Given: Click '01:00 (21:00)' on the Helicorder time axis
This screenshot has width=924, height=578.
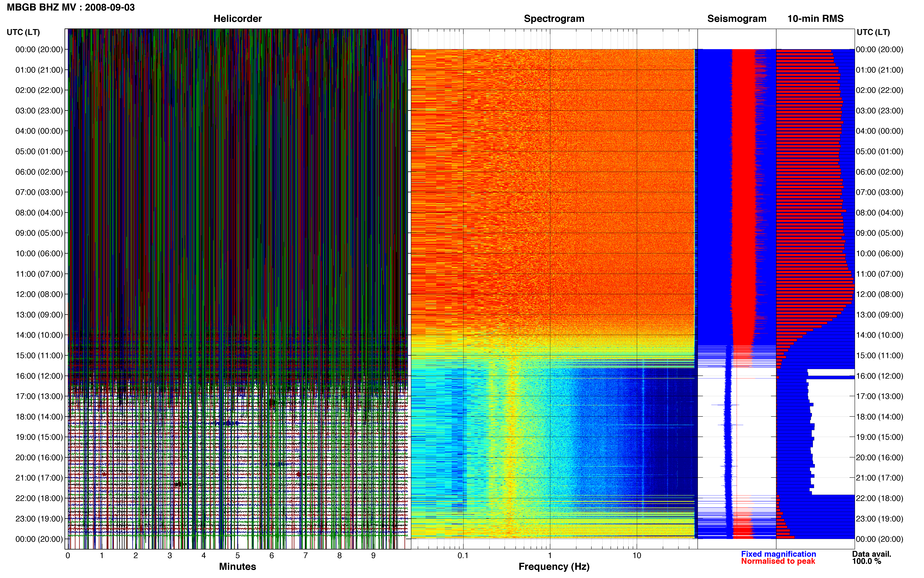Looking at the screenshot, I should (39, 70).
